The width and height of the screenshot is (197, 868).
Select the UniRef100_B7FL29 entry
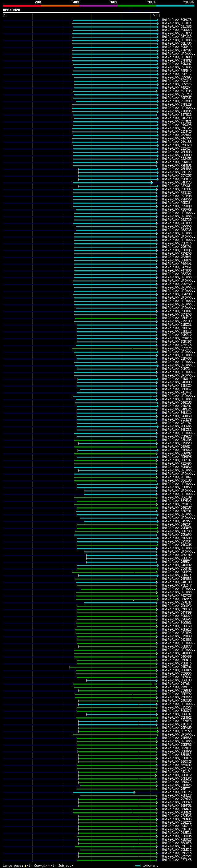(x=176, y=104)
